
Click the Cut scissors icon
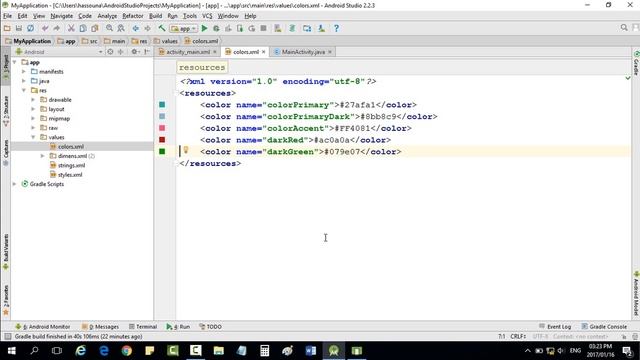[x=71, y=28]
